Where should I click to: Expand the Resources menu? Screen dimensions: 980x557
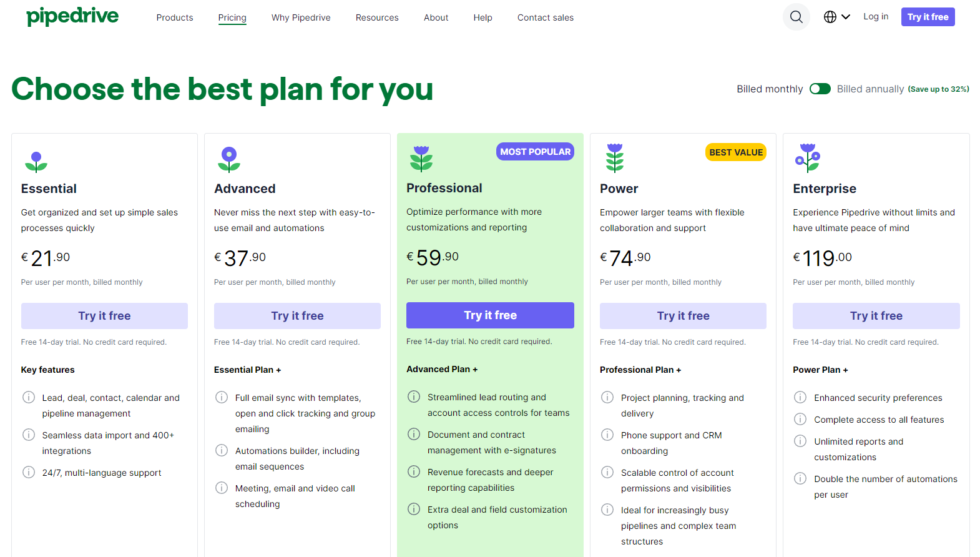(x=377, y=17)
